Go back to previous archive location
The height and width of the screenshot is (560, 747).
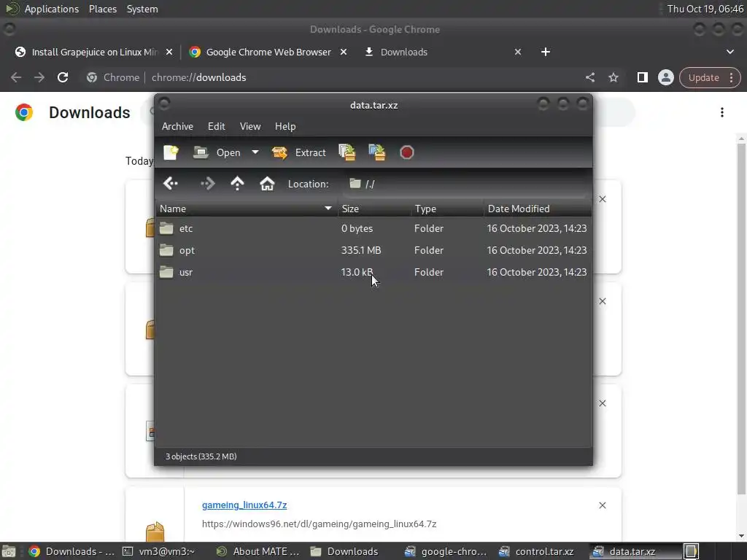171,184
